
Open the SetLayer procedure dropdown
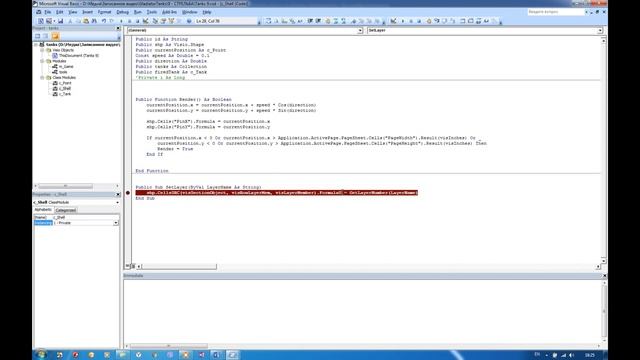click(600, 30)
